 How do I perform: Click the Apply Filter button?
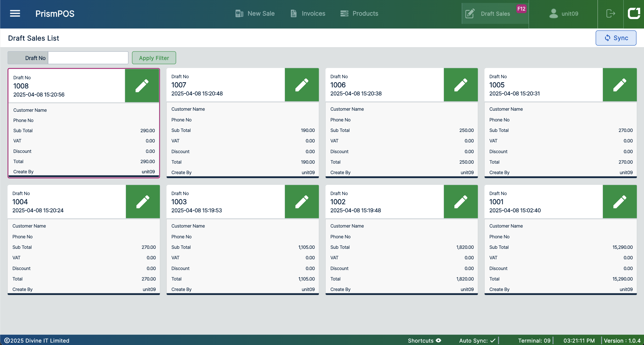tap(154, 58)
